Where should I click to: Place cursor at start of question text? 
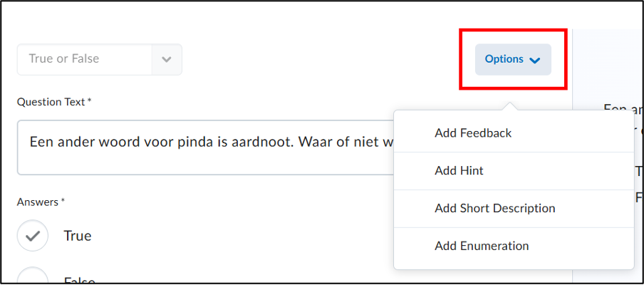[31, 141]
